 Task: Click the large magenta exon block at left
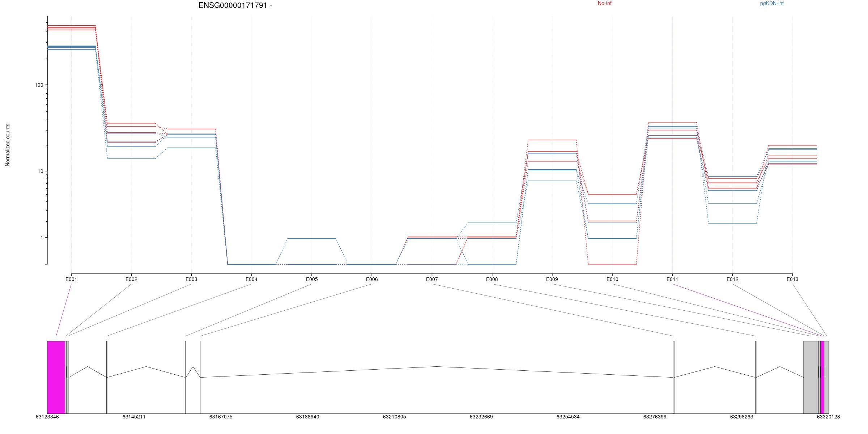point(56,377)
